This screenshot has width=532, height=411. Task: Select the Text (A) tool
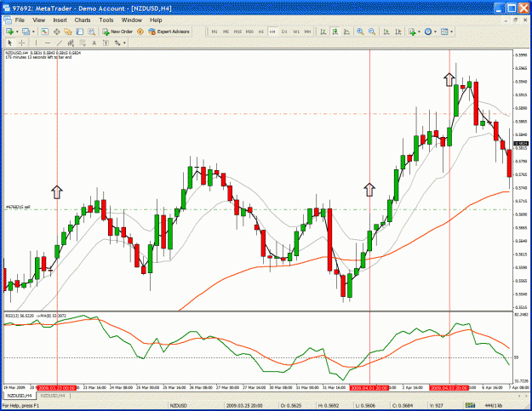tap(94, 43)
